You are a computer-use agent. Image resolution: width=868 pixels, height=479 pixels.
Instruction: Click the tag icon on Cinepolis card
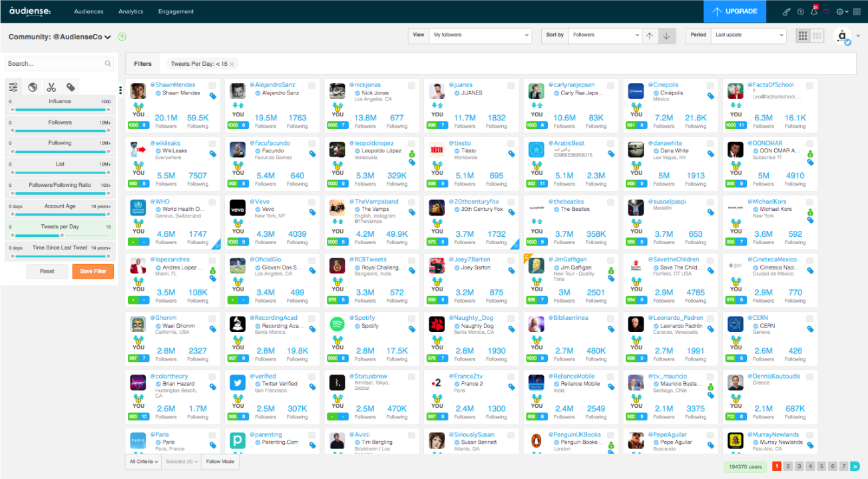(x=710, y=96)
